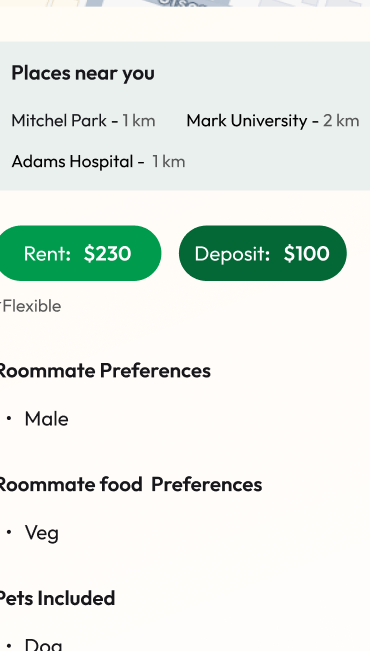Click the Flexible note under rent
The height and width of the screenshot is (651, 370).
click(x=31, y=306)
